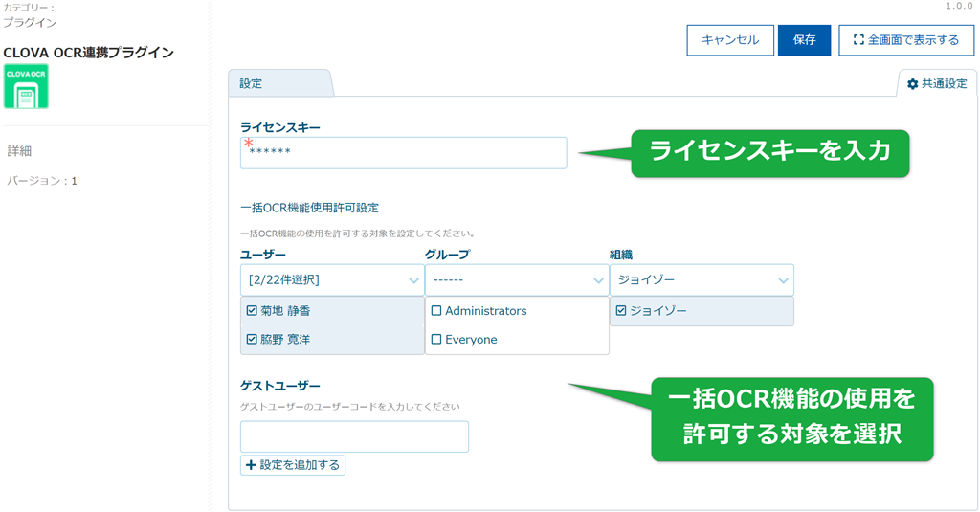This screenshot has height=512, width=980.
Task: Check the Everyone group checkbox
Action: click(x=436, y=340)
